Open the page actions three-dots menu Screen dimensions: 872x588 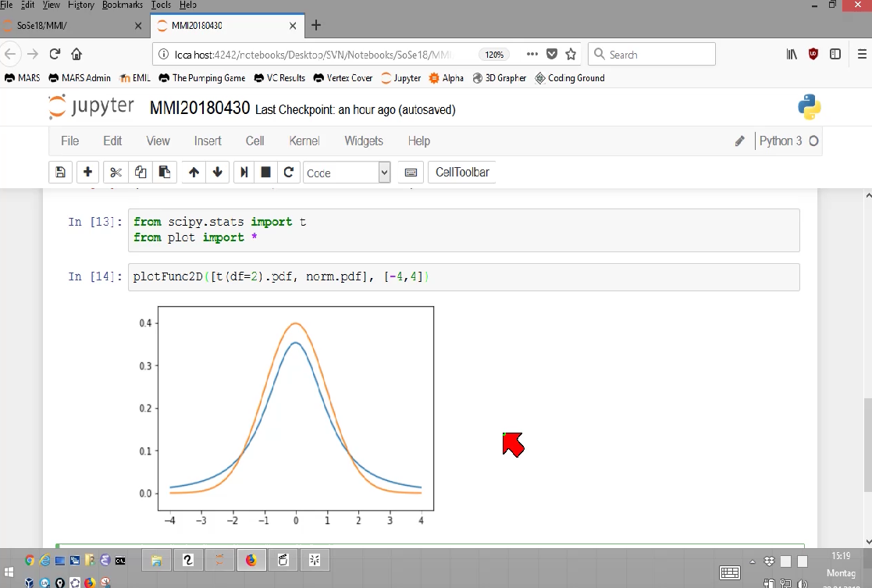pos(532,54)
